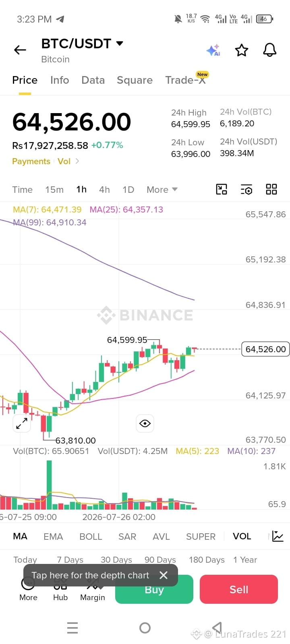
Task: Open the indicator chart settings icon
Action: coord(278,536)
